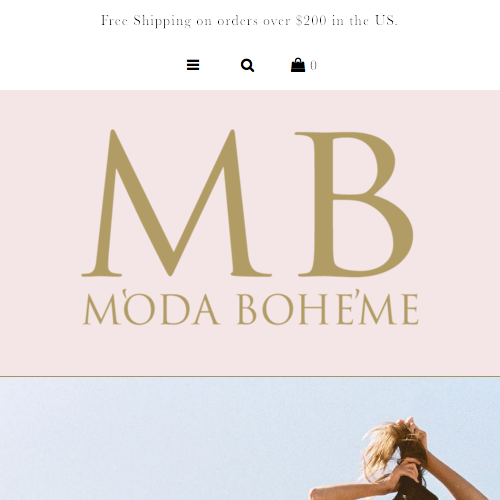Select the "BOHEME" word in the logo
The height and width of the screenshot is (500, 500).
tap(328, 308)
